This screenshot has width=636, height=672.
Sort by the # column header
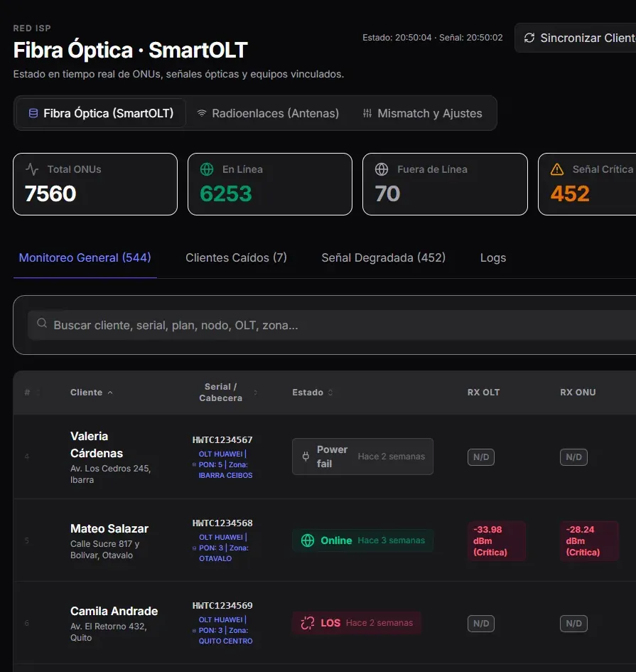coord(32,392)
